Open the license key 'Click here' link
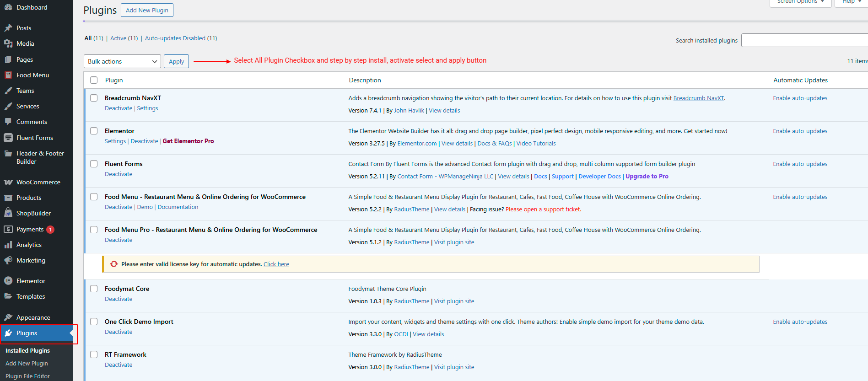Screen dimensions: 868x381 pyautogui.click(x=276, y=264)
